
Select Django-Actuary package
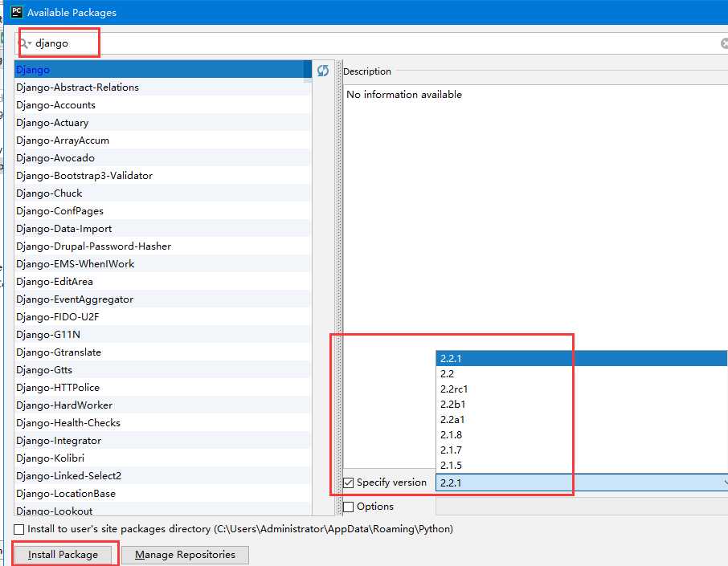click(162, 123)
